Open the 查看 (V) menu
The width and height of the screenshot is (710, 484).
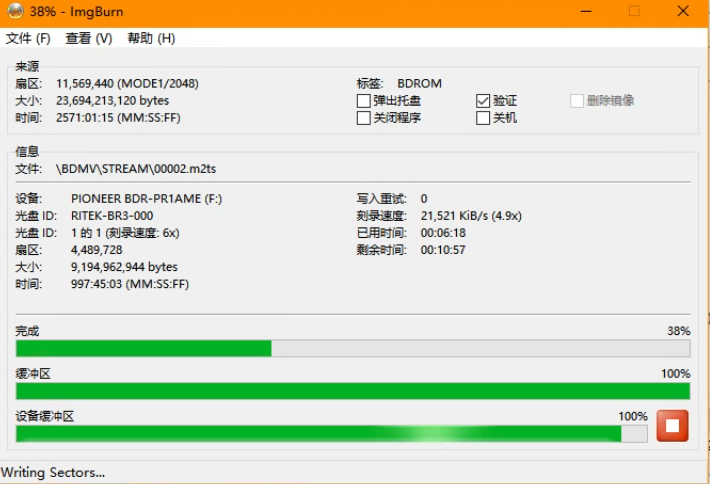[88, 38]
